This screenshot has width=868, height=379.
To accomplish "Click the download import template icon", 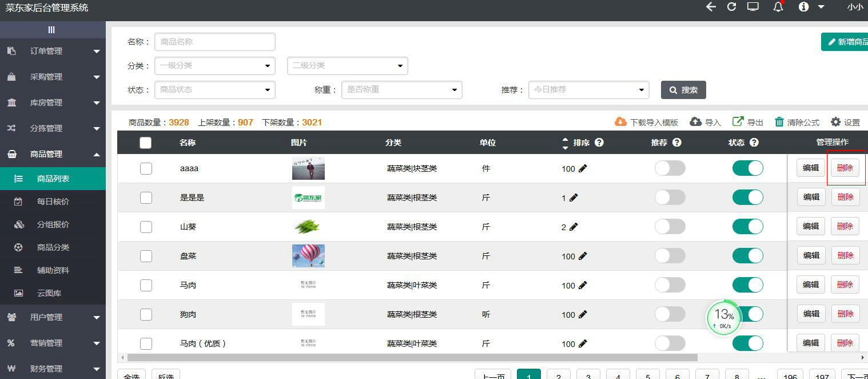I will click(621, 121).
